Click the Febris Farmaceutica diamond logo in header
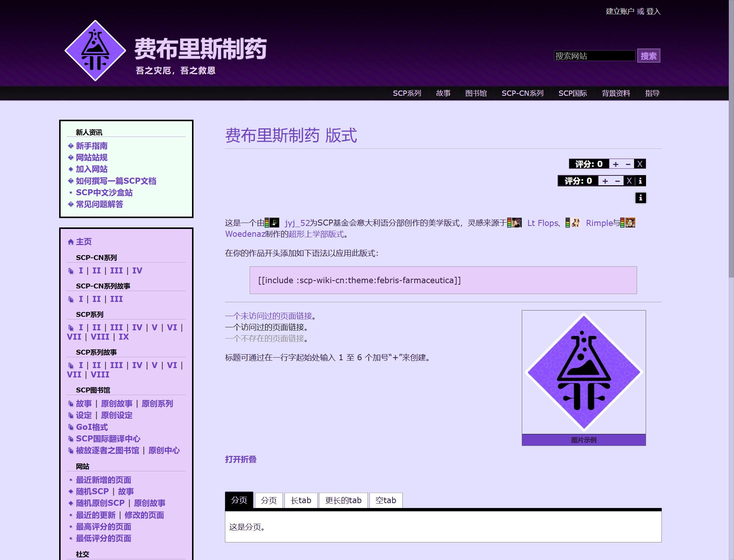Image resolution: width=734 pixels, height=560 pixels. (95, 51)
